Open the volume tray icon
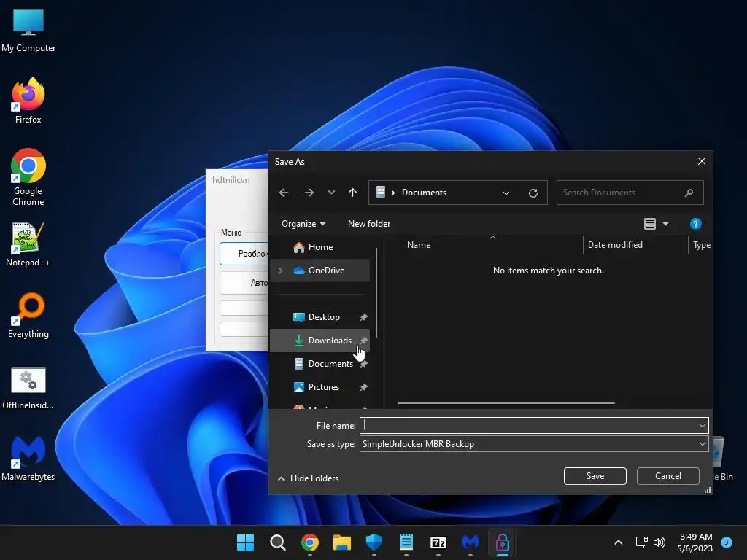This screenshot has width=747, height=560. [659, 542]
